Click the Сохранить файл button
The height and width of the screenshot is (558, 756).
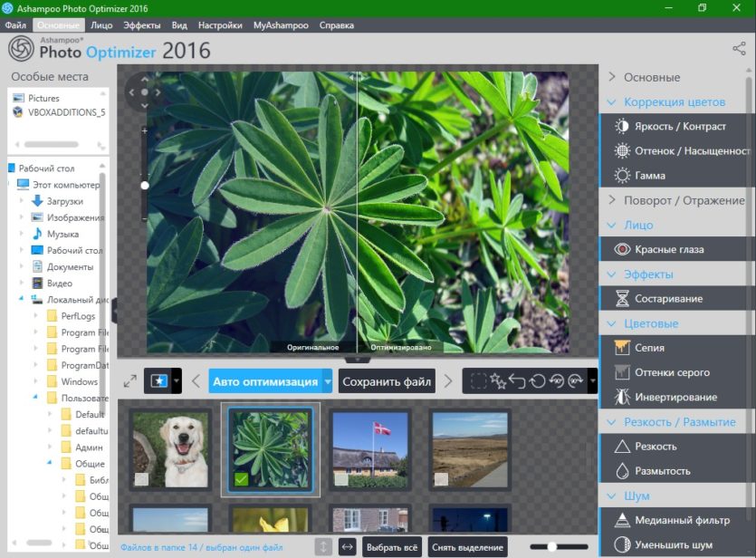click(x=387, y=381)
